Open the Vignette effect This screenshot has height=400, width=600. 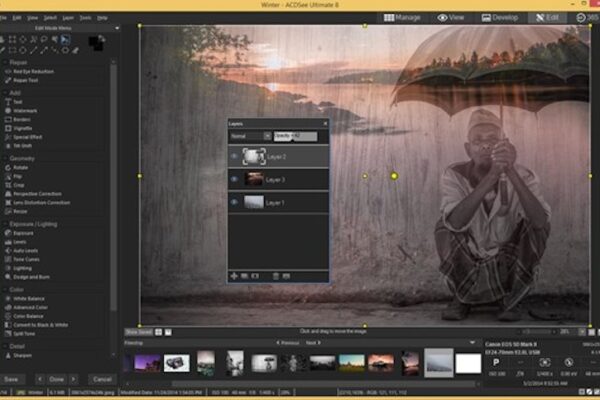[x=24, y=130]
